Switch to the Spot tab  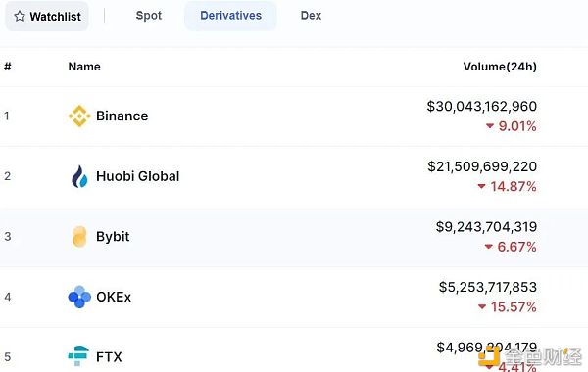[x=149, y=16]
